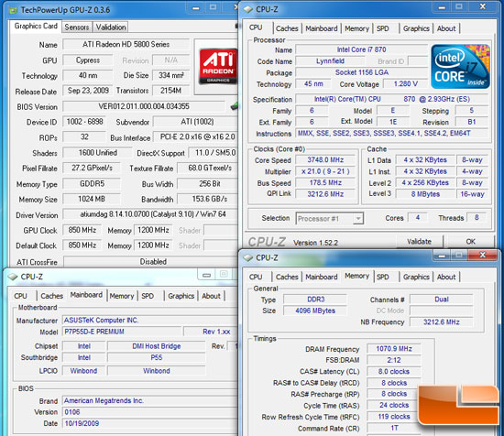The width and height of the screenshot is (504, 436).
Task: Switch to GPU-Z Validation tab
Action: [111, 27]
